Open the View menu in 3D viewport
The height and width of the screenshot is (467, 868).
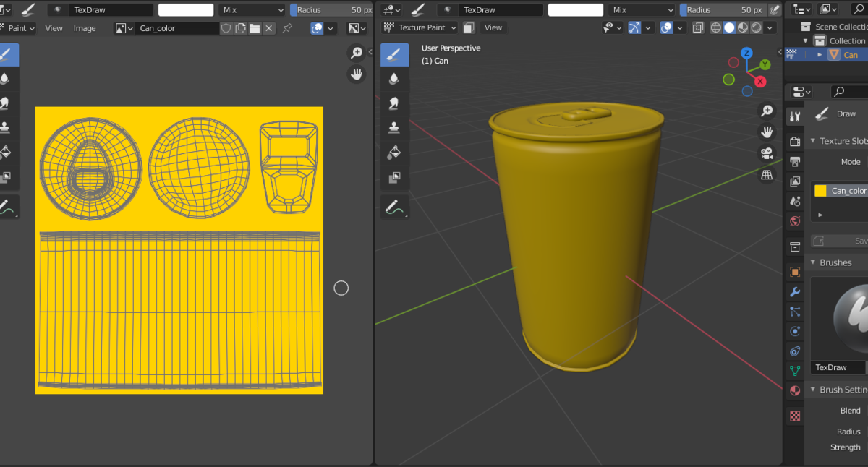click(493, 27)
